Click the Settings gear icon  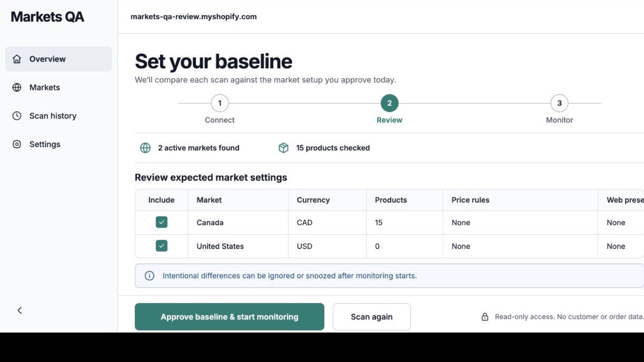(17, 144)
